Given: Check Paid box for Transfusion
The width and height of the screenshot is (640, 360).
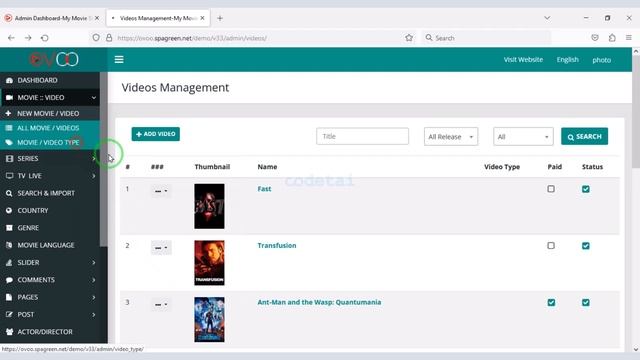Looking at the screenshot, I should [551, 246].
